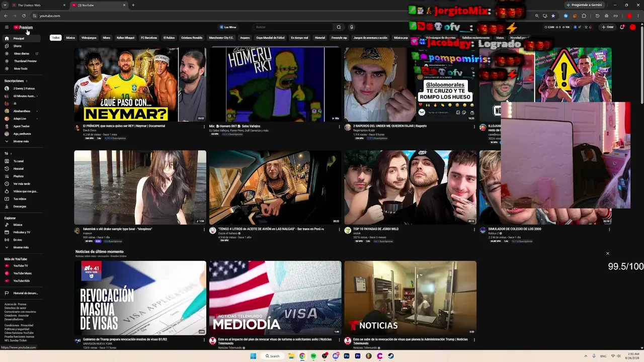Open the Homero RKT mix thumbnail
This screenshot has width=644, height=362.
[x=275, y=84]
